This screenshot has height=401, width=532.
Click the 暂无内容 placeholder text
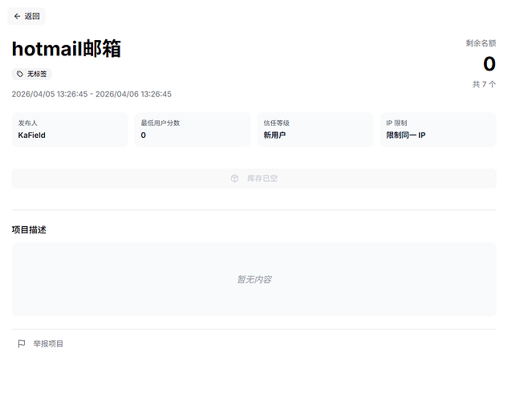click(x=254, y=279)
